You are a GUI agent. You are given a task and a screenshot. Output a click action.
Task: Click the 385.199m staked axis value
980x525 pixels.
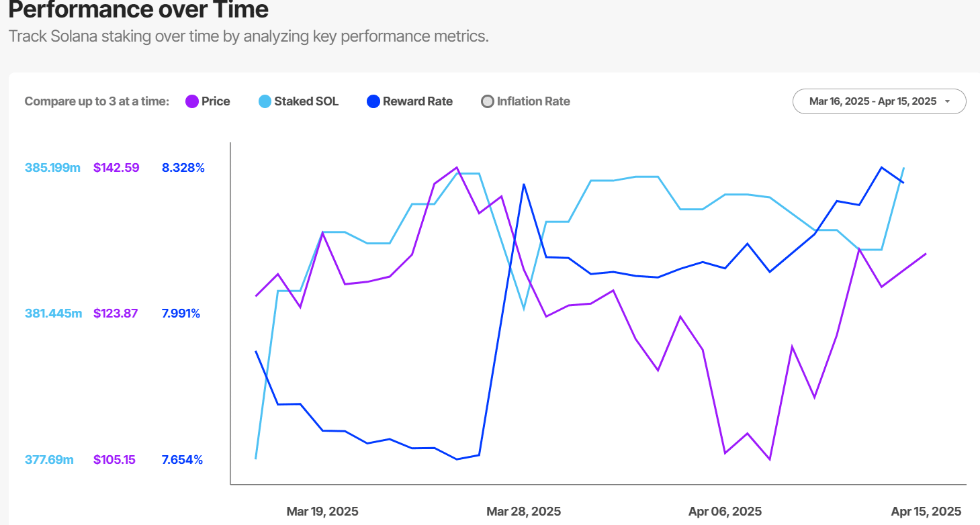pyautogui.click(x=52, y=168)
